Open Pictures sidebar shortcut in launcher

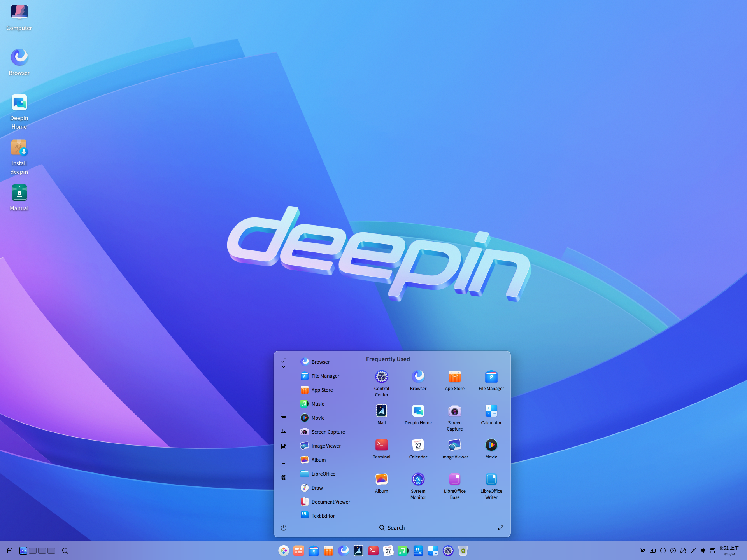(x=284, y=431)
